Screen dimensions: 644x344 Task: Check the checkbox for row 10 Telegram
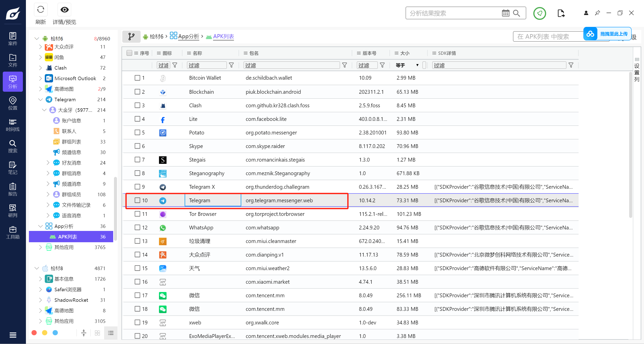[137, 200]
